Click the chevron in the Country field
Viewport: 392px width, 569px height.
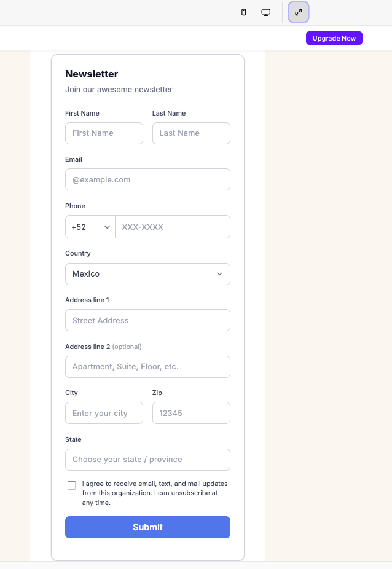click(219, 274)
